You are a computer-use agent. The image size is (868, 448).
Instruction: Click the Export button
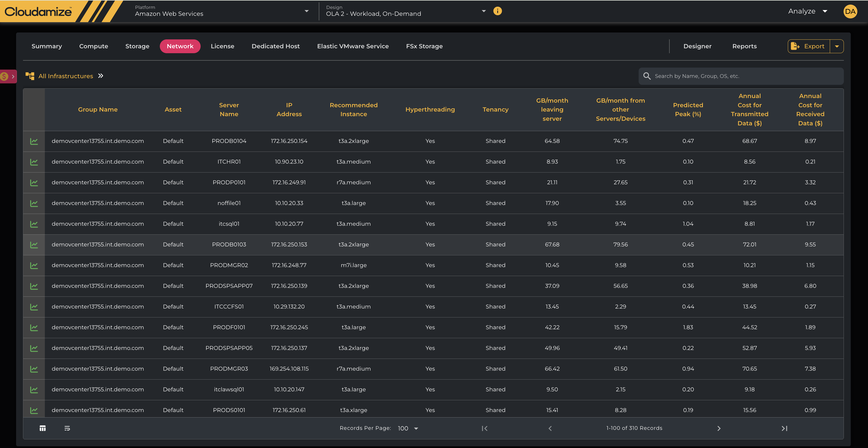click(808, 47)
